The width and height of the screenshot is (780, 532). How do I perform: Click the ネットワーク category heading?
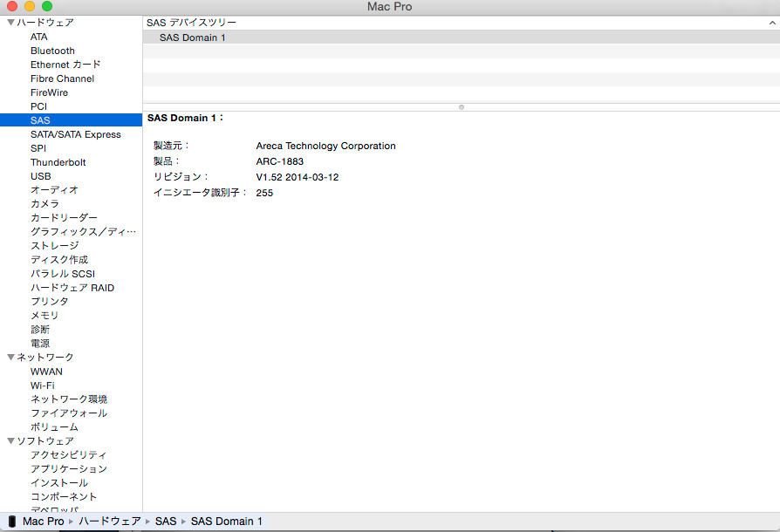45,357
